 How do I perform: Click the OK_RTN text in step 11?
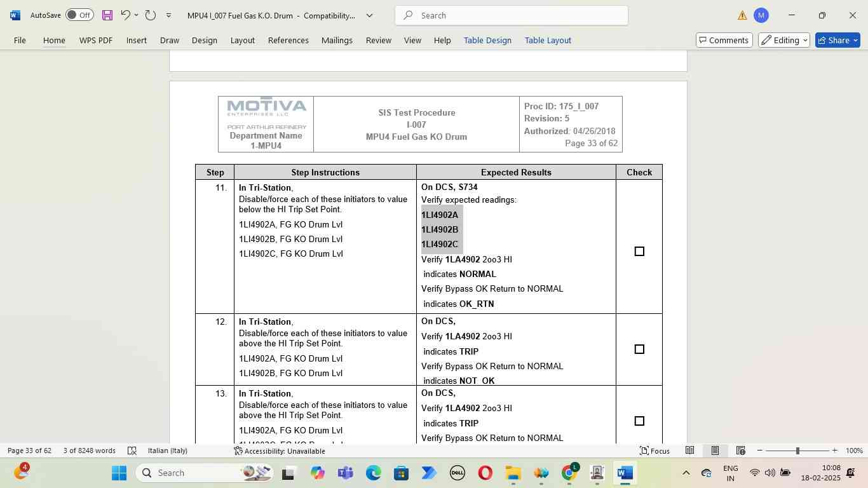click(477, 304)
